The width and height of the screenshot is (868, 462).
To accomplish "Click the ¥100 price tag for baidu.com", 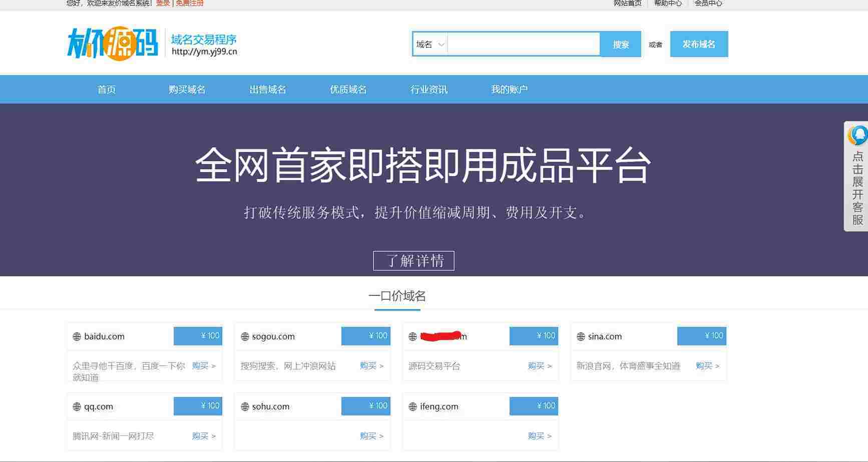I will tap(198, 336).
